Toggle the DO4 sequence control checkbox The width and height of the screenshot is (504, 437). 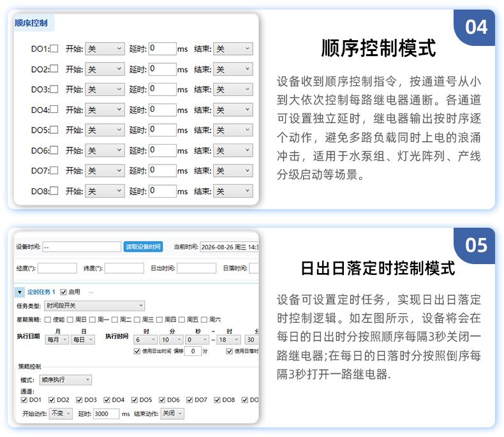(x=54, y=109)
